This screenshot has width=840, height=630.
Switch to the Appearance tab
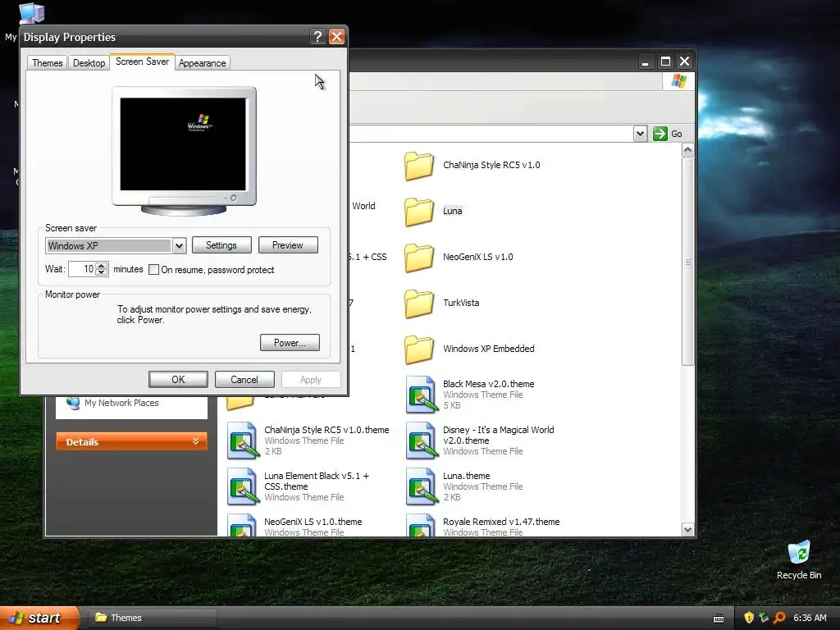coord(202,62)
